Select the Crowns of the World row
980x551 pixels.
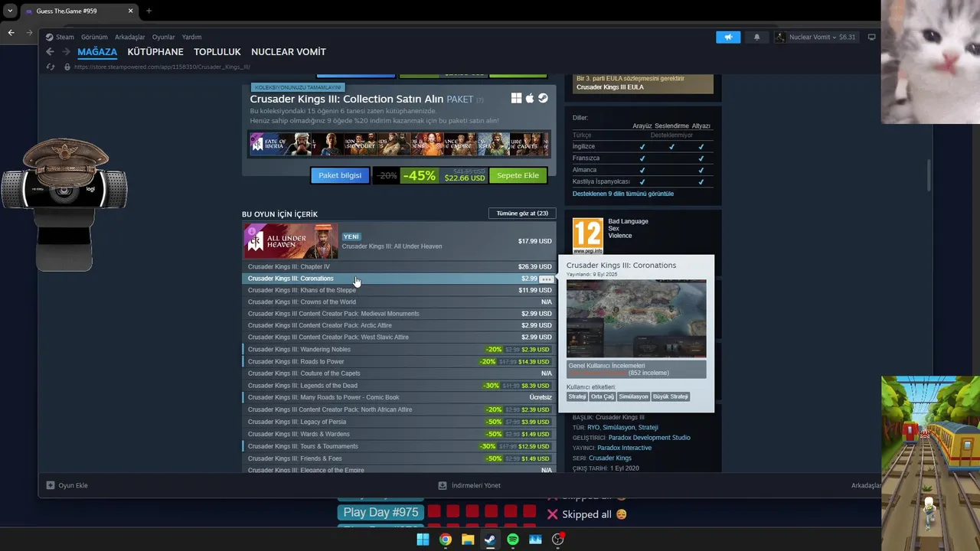pyautogui.click(x=399, y=302)
